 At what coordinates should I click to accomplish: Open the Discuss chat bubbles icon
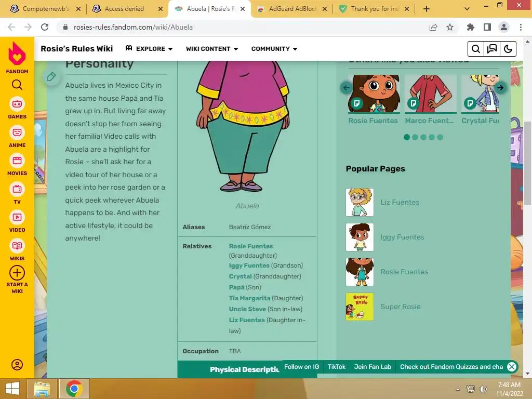coord(492,49)
